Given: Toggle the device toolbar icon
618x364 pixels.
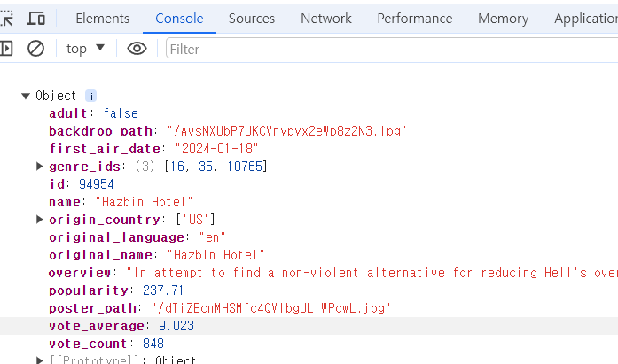Looking at the screenshot, I should coord(35,18).
